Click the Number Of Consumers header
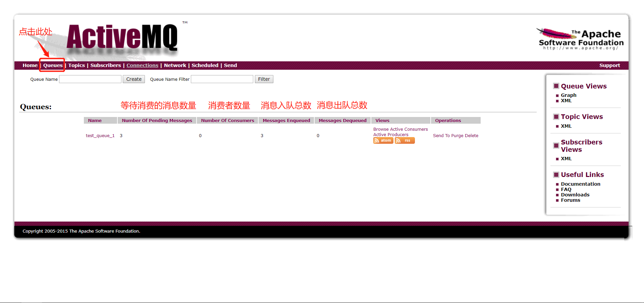 [228, 120]
